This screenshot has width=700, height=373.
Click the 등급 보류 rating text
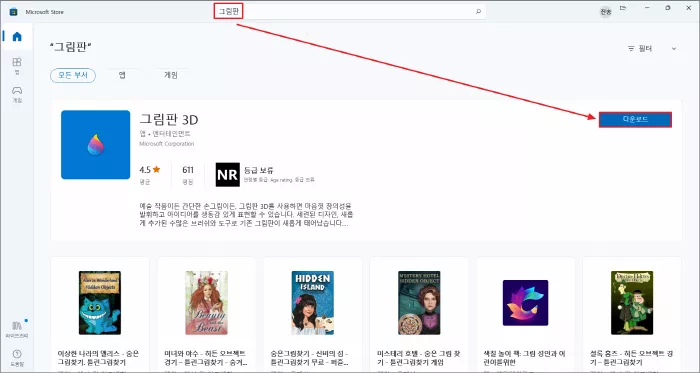pos(258,170)
